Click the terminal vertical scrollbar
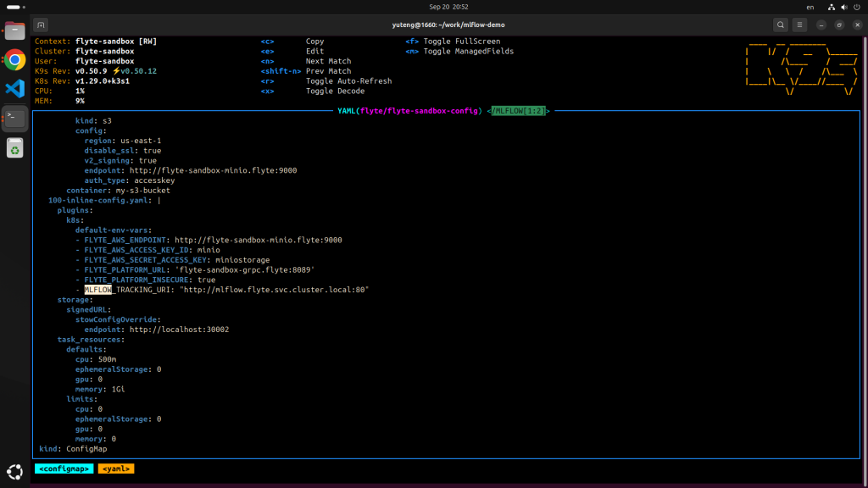This screenshot has height=488, width=868. 865,260
